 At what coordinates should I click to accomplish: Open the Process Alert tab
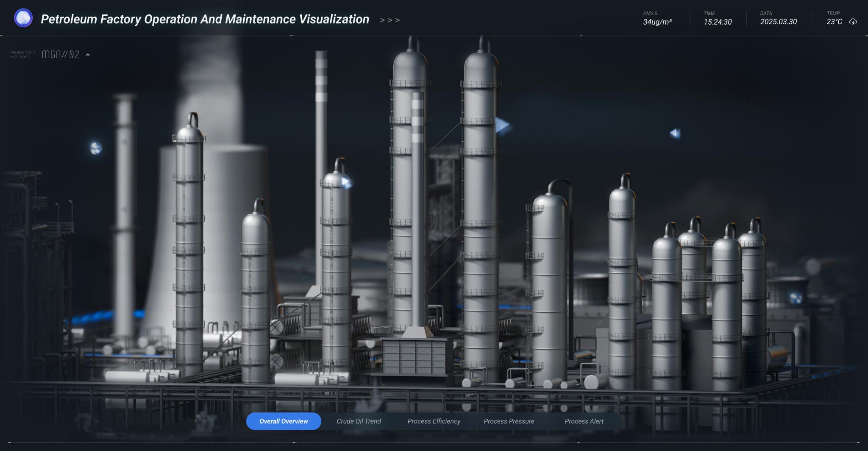584,421
